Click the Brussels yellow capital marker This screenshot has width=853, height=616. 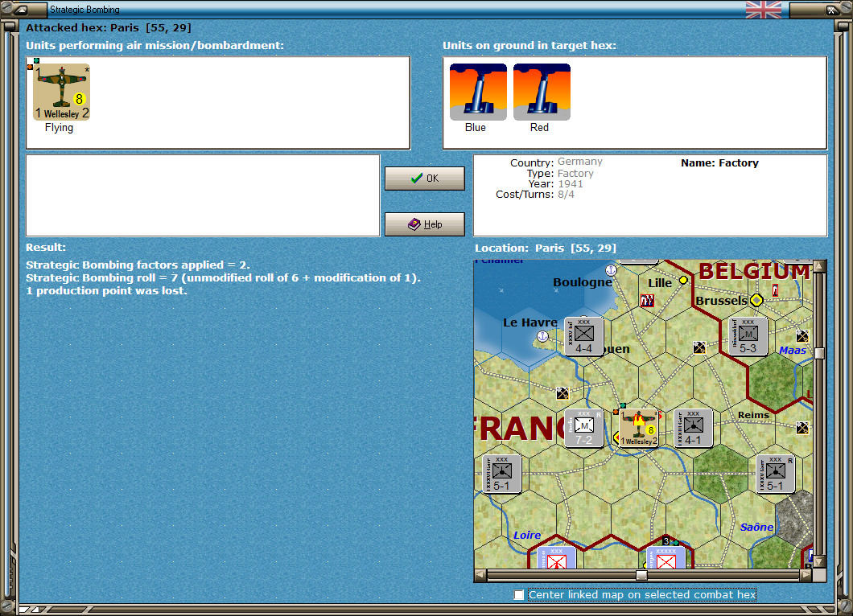tap(756, 300)
